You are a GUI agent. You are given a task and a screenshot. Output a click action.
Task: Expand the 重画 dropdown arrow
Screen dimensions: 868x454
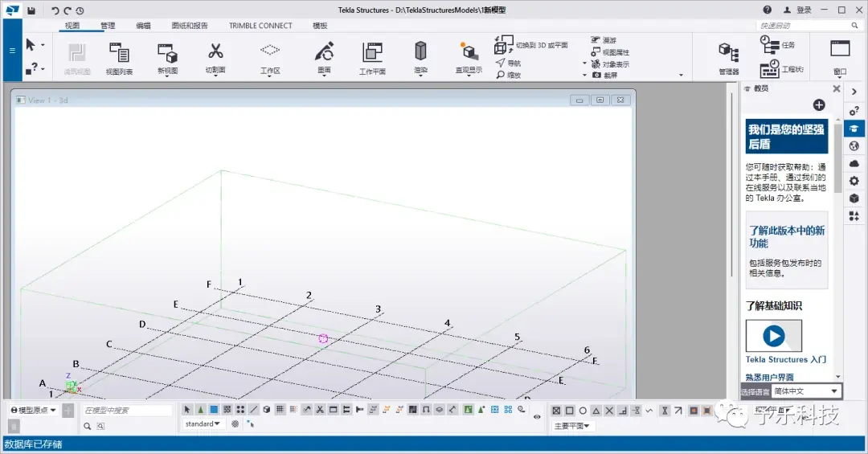click(324, 76)
